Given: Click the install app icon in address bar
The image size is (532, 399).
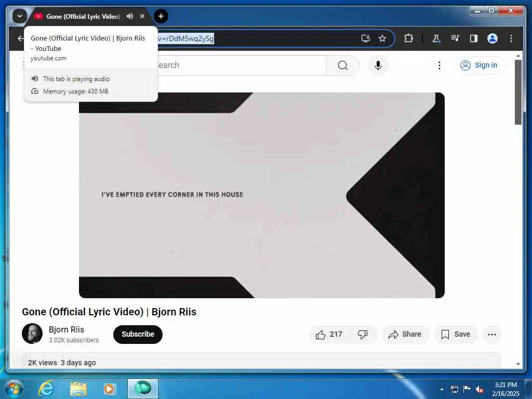Looking at the screenshot, I should (365, 38).
